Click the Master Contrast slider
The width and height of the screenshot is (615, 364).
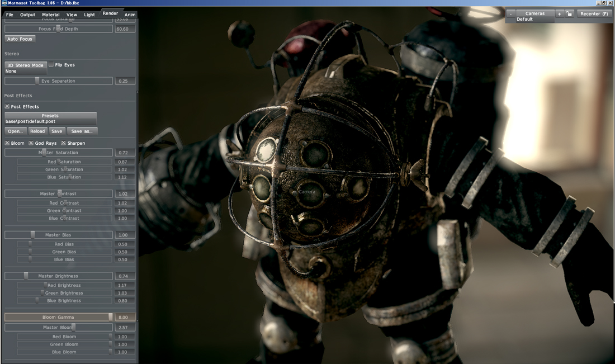point(59,194)
